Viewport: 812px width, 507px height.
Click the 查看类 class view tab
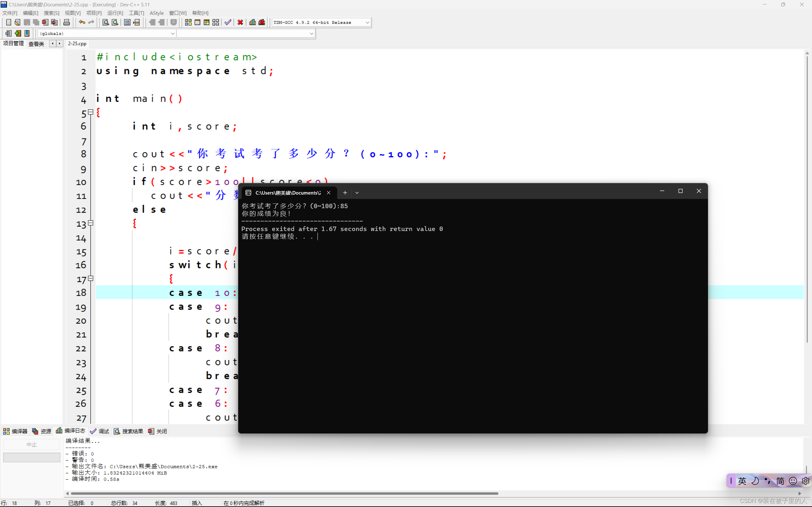[36, 44]
